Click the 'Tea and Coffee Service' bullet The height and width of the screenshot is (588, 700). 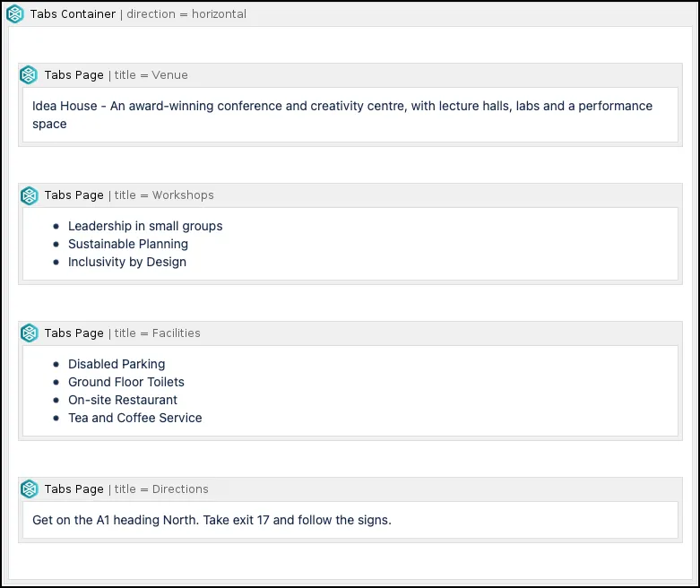click(134, 418)
